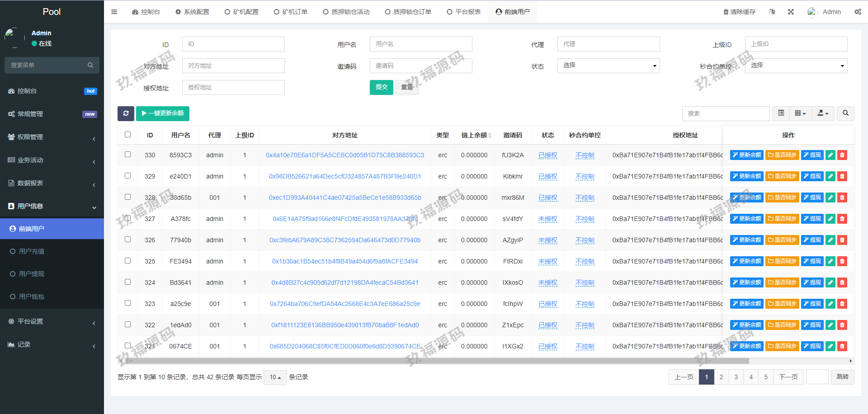868x414 pixels.
Task: Toggle the sidebar hamburger menu icon
Action: pos(114,12)
